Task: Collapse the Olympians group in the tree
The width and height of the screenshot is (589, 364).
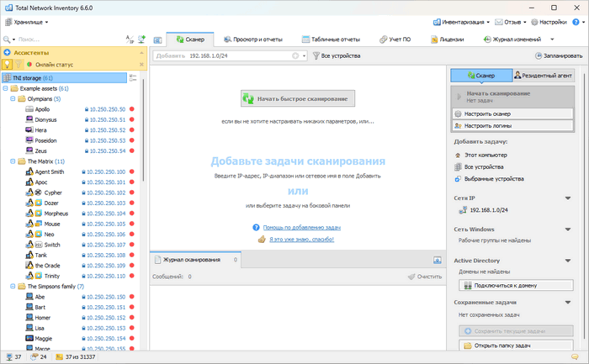Action: coord(12,98)
